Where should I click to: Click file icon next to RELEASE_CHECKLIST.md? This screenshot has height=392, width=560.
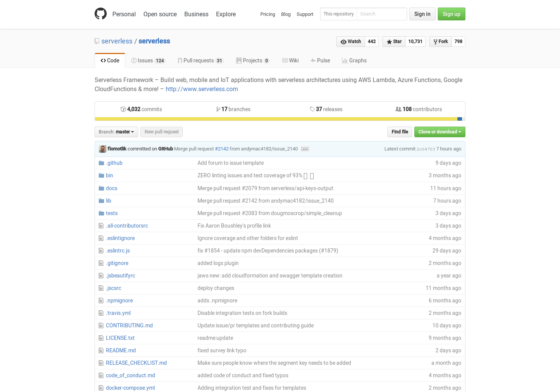pyautogui.click(x=101, y=363)
